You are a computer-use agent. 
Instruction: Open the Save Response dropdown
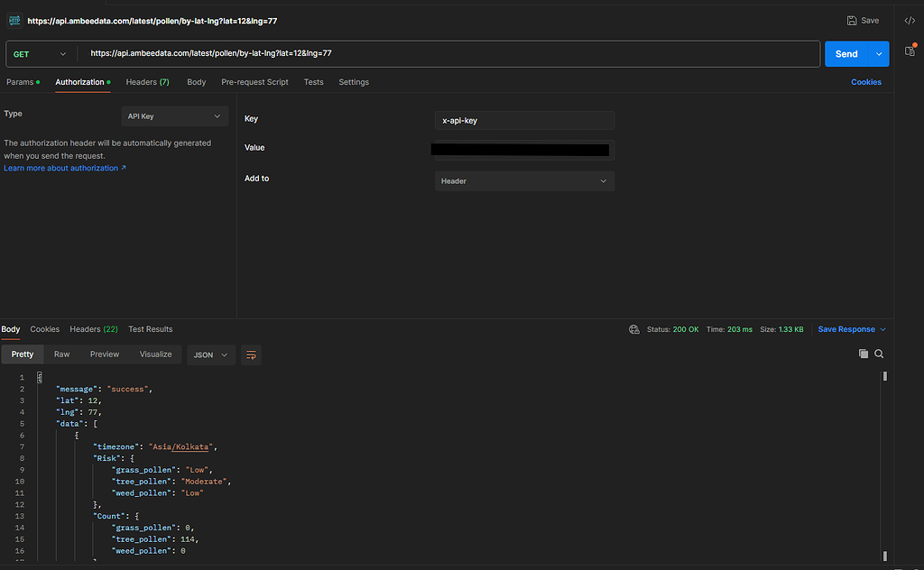pyautogui.click(x=850, y=329)
